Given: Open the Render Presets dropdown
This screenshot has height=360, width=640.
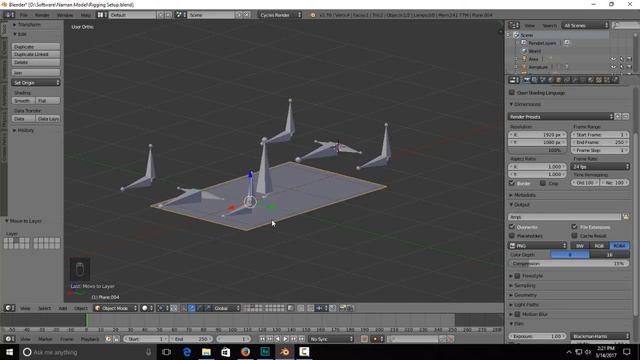Looking at the screenshot, I should click(x=561, y=117).
